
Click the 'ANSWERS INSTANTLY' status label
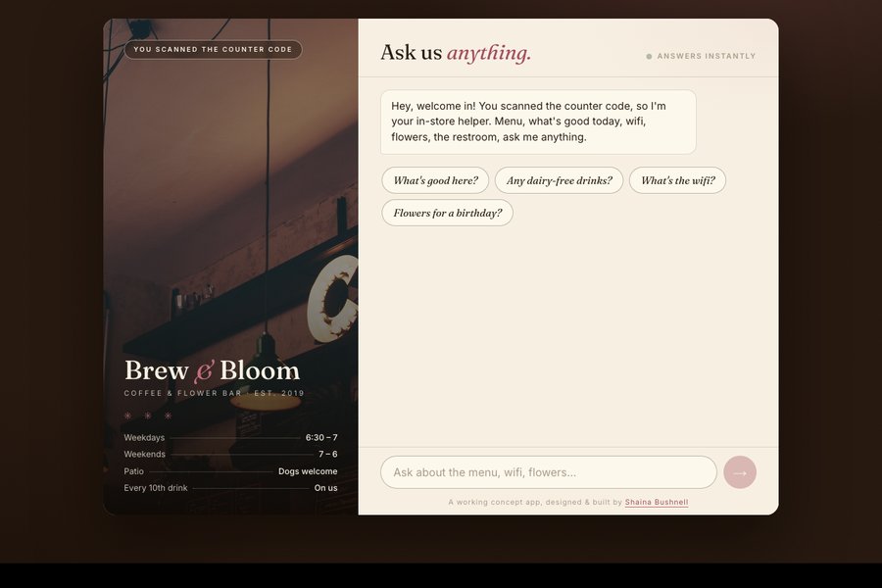pyautogui.click(x=707, y=56)
